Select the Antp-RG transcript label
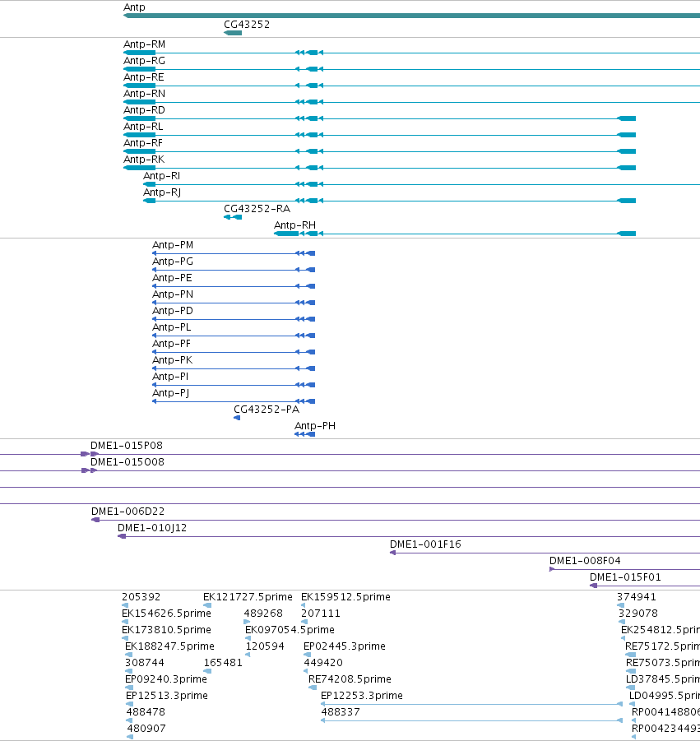 tap(144, 61)
